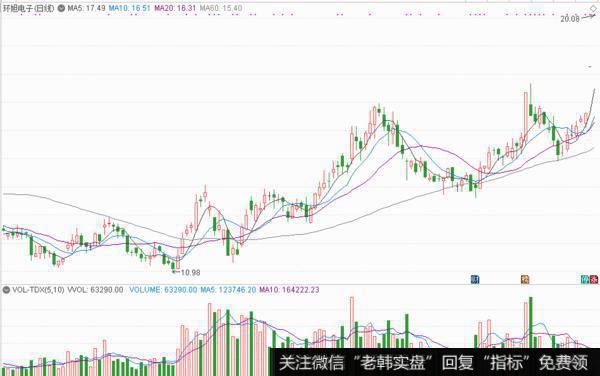Select the stock title 环旭电子(日线)
This screenshot has height=376, width=600.
(29, 8)
